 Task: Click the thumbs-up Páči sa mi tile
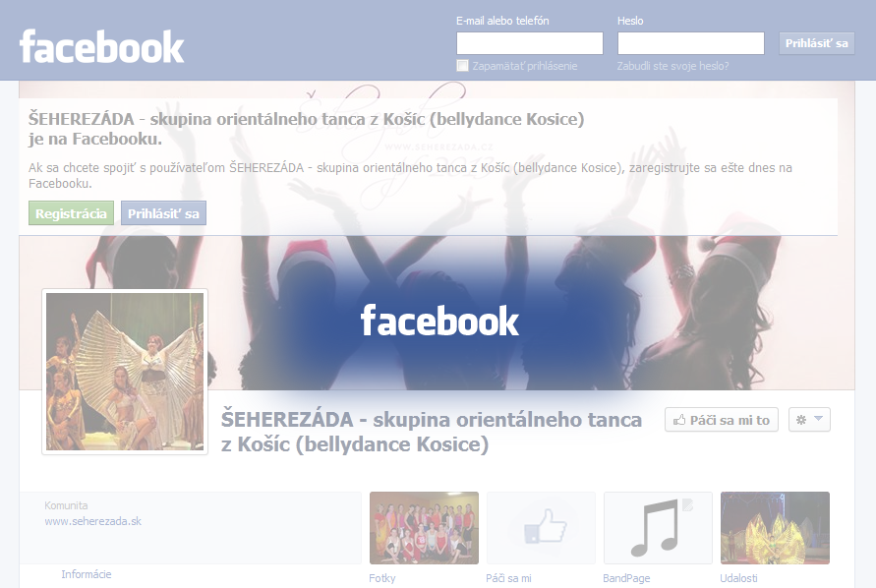[x=541, y=528]
